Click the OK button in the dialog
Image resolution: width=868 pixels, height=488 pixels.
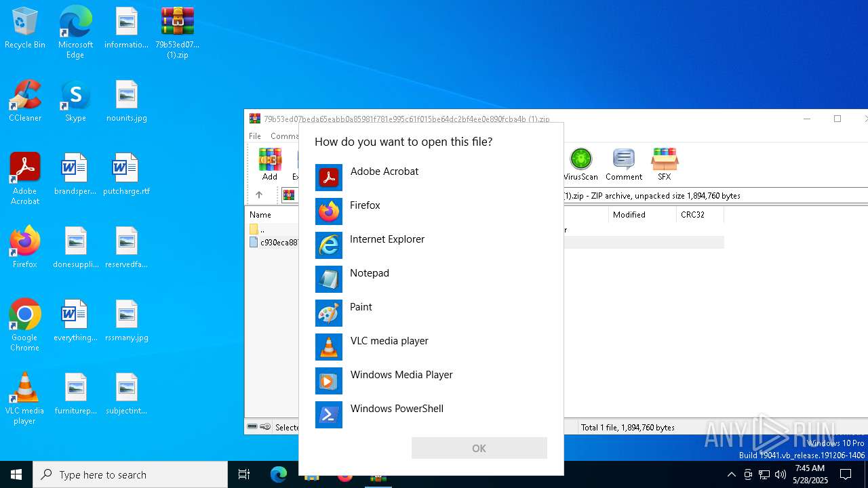(479, 448)
